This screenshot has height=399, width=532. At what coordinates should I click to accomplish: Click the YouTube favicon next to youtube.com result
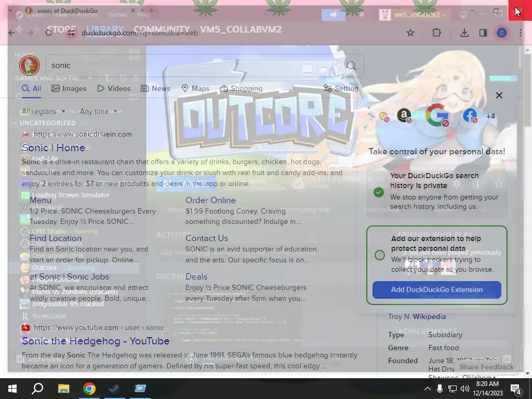[x=26, y=328]
